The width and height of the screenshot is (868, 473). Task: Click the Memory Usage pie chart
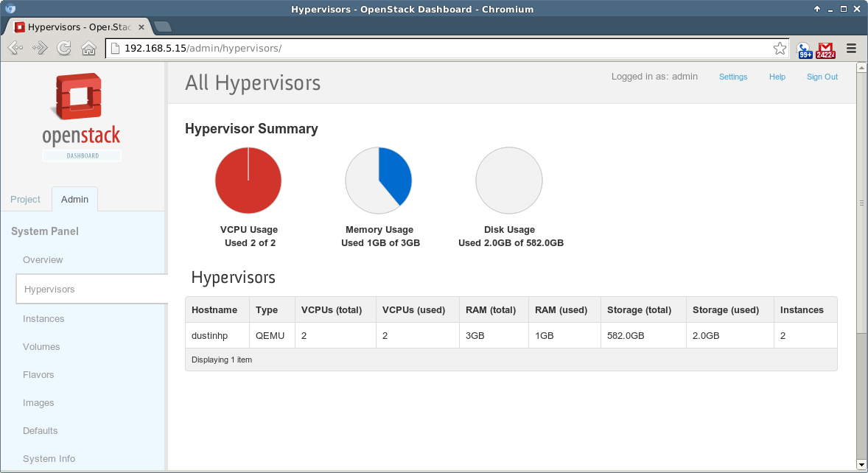point(379,180)
